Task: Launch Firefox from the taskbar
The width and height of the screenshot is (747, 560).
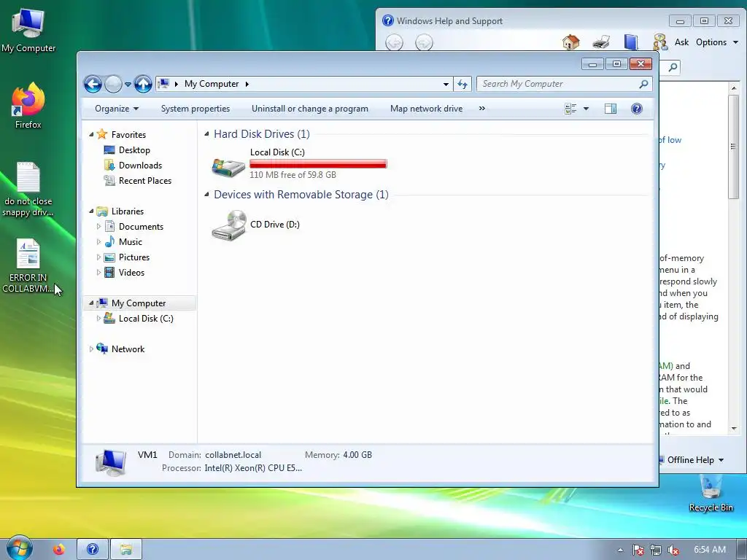Action: click(x=59, y=550)
